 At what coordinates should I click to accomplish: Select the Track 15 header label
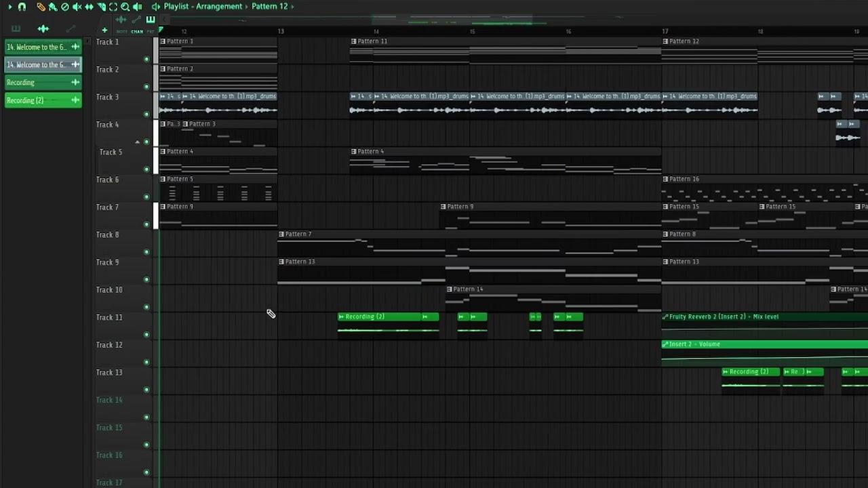109,428
